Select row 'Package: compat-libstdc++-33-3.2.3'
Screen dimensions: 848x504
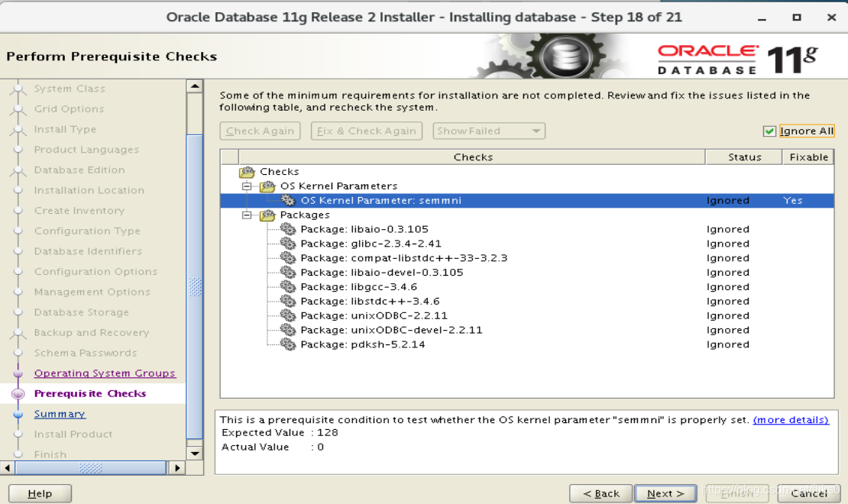[x=527, y=258]
